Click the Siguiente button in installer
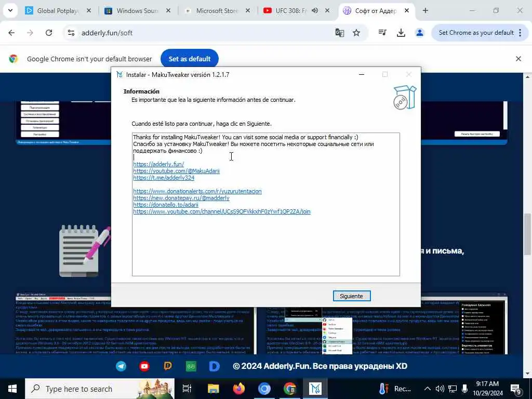 point(352,296)
